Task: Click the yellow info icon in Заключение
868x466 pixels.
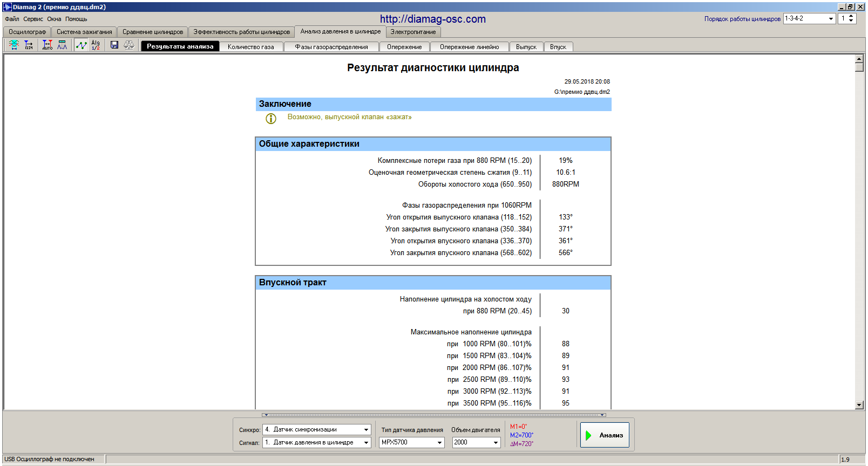Action: [x=271, y=118]
